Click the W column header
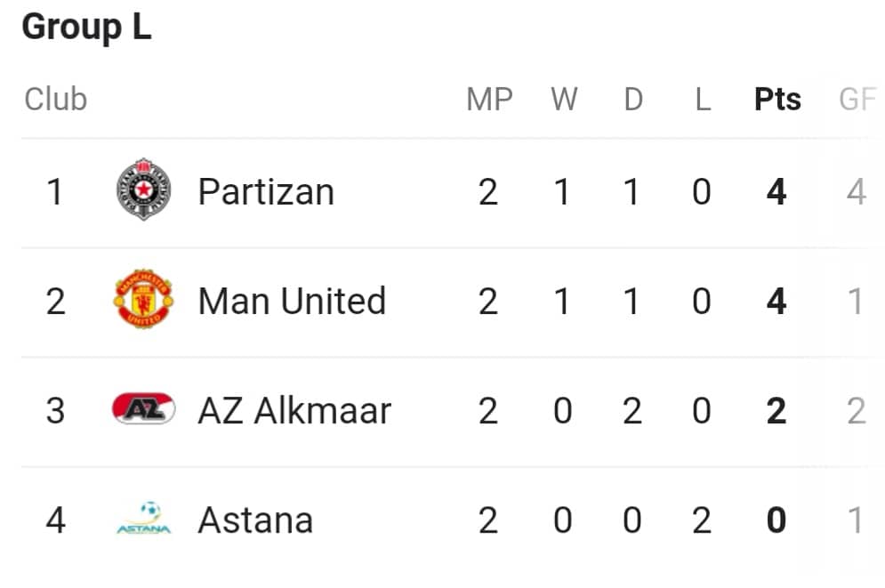Screen dimensions: 885x588 tap(564, 100)
